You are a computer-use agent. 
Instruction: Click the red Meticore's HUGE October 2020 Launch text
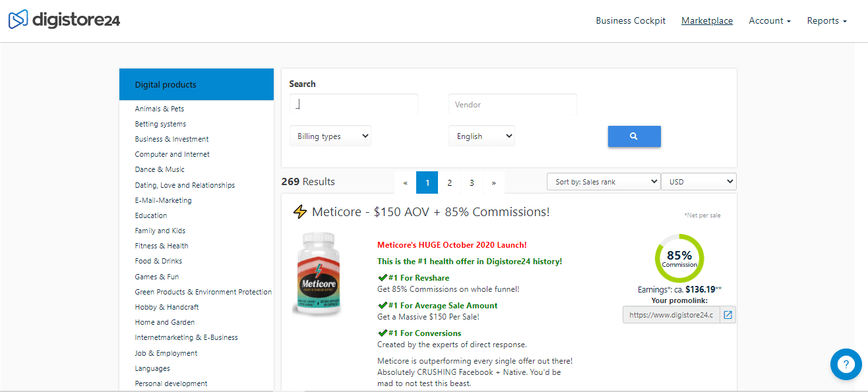452,245
